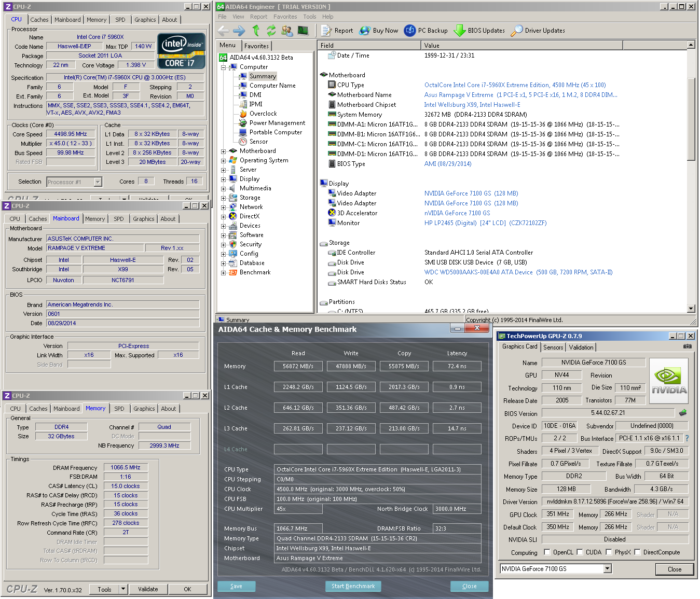Click the green-screen monitor icon in AIDA64 toolbar
The height and width of the screenshot is (599, 700).
pyautogui.click(x=303, y=31)
